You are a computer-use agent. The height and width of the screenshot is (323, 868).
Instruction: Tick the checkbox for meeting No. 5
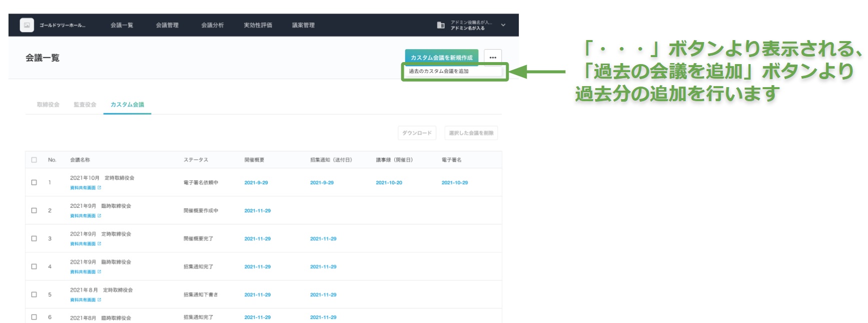coord(34,295)
